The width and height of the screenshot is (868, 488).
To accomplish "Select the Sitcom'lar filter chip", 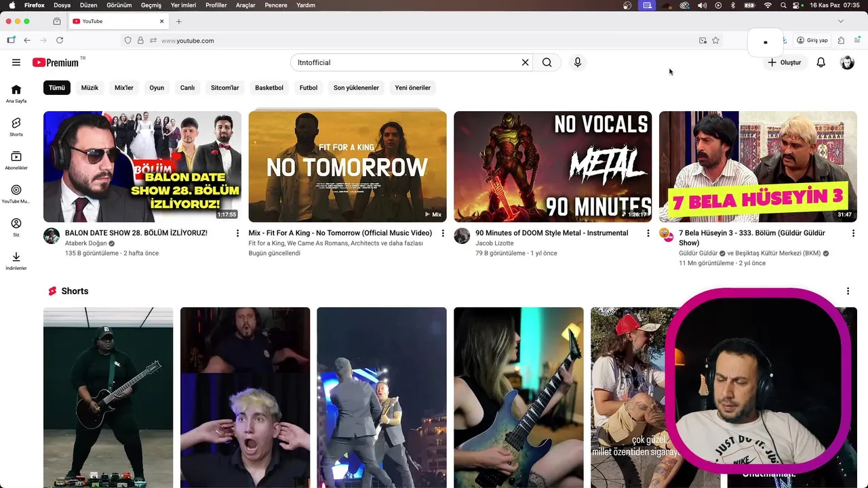I will [225, 87].
